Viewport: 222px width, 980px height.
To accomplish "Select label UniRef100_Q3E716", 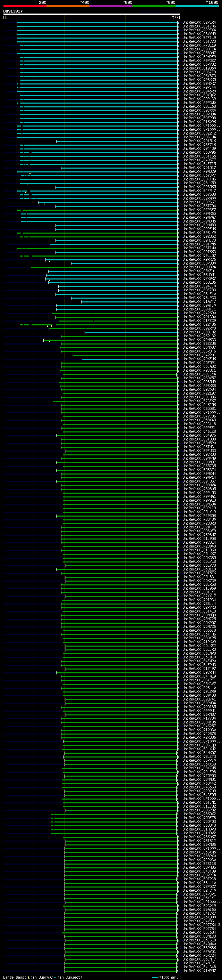I will tap(199, 145).
